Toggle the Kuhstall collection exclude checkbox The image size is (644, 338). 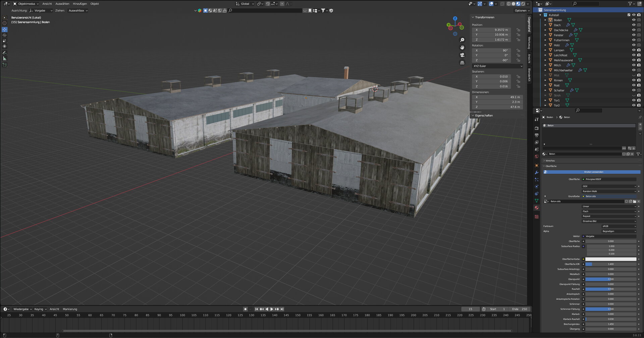(x=629, y=15)
